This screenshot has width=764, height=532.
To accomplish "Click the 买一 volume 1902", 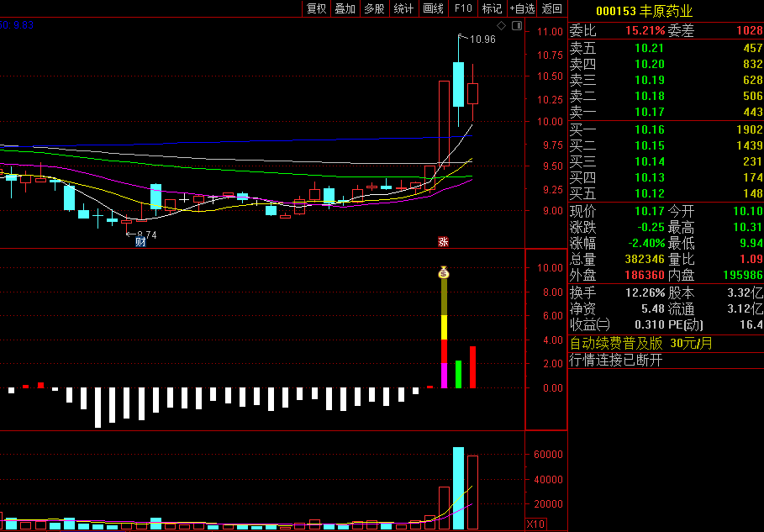I will (x=750, y=129).
